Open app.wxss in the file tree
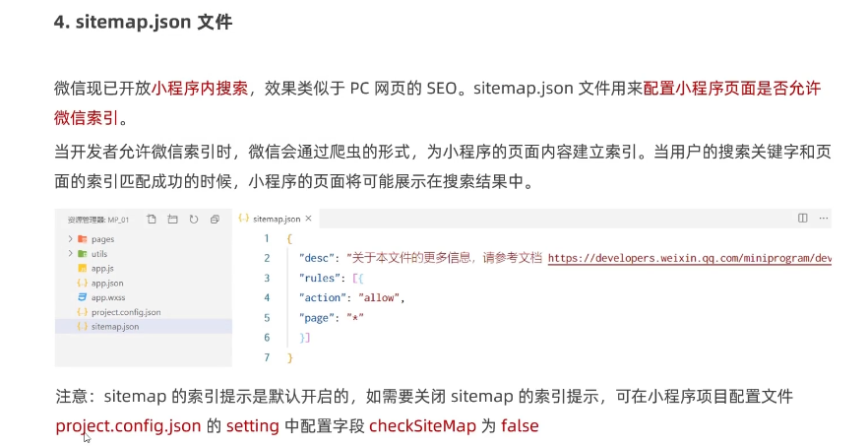868x446 pixels. (106, 296)
